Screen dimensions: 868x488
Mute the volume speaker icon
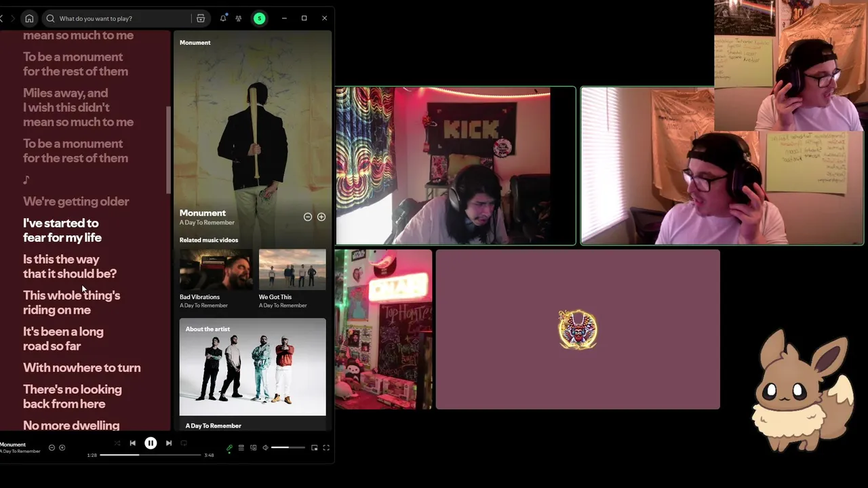pos(265,448)
